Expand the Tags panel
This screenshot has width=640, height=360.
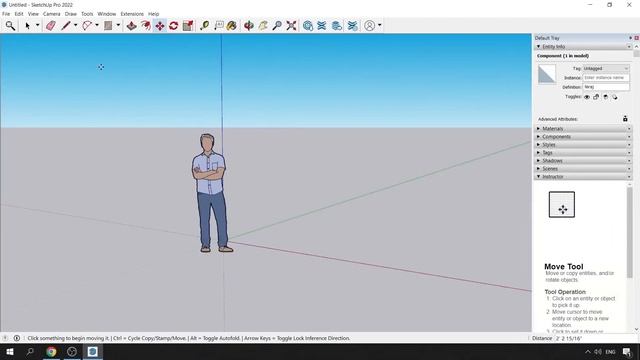click(x=583, y=153)
